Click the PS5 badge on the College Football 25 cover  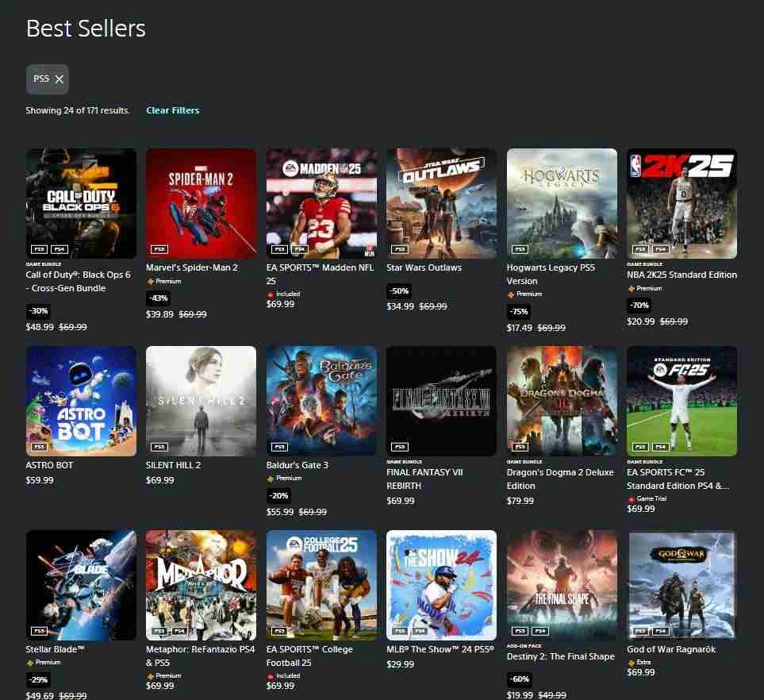280,631
